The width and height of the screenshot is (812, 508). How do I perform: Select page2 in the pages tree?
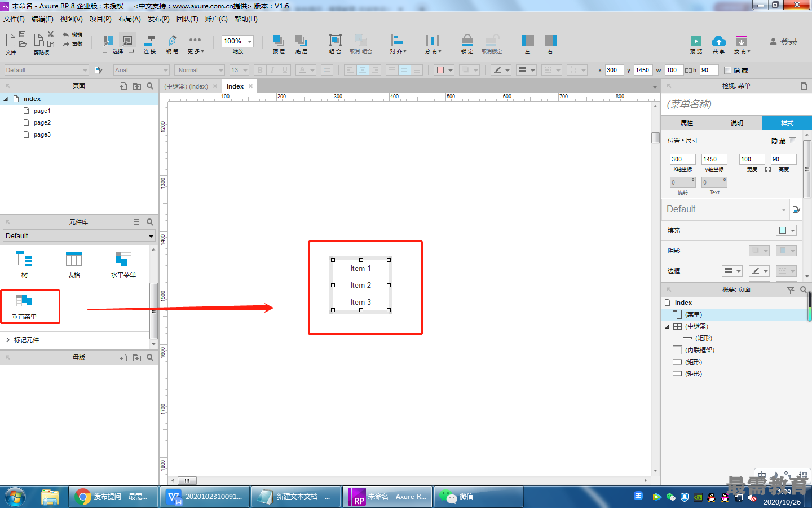tap(42, 122)
